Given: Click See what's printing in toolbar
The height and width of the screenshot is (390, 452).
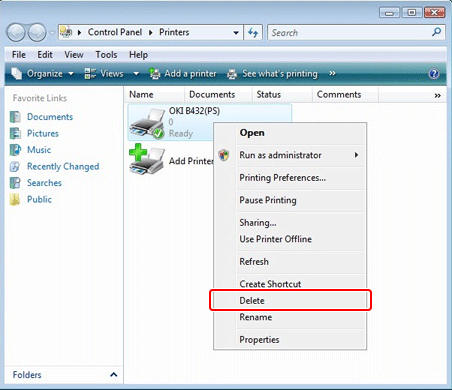Looking at the screenshot, I should 272,74.
